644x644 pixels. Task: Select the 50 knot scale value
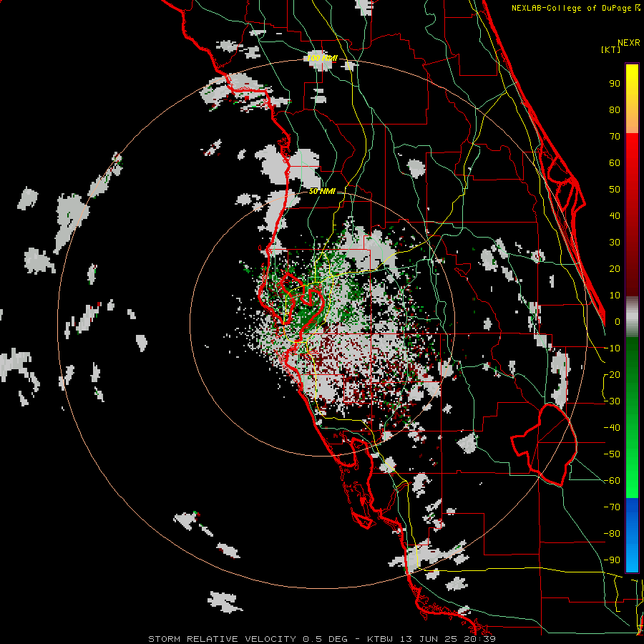(x=615, y=190)
